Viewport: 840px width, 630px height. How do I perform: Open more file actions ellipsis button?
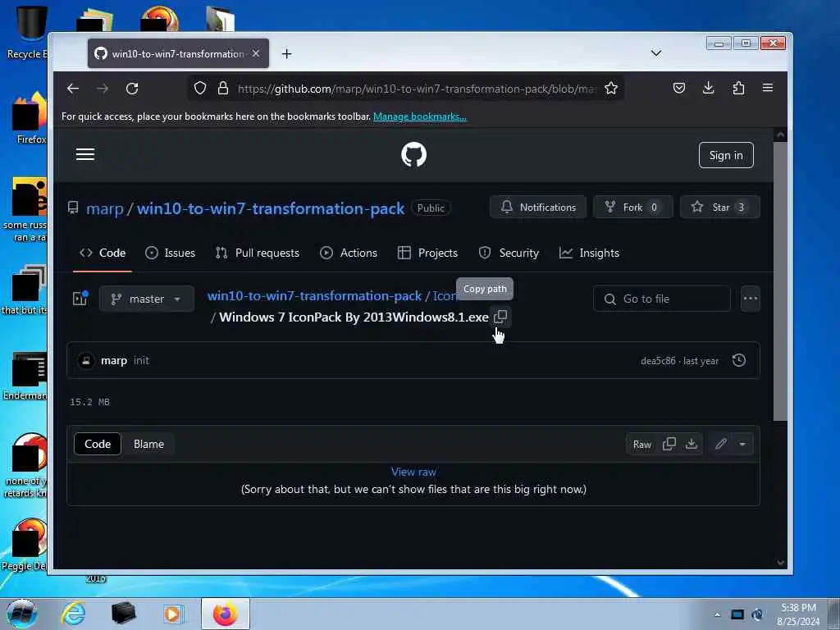(x=750, y=299)
